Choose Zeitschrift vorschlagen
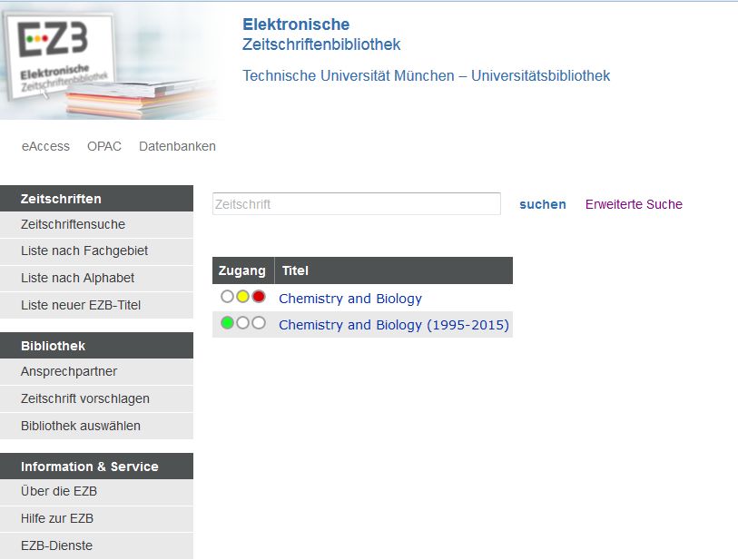Image resolution: width=738 pixels, height=560 pixels. [x=85, y=398]
